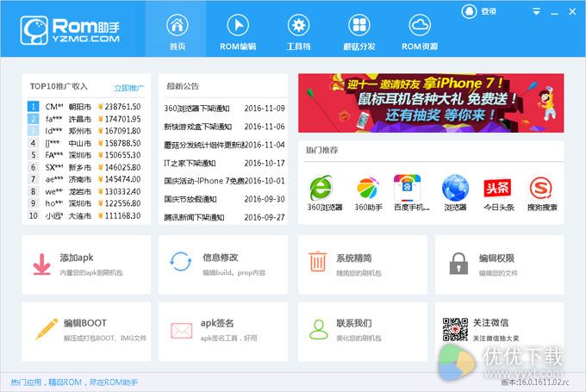The height and width of the screenshot is (392, 586).
Task: Select rank 4 row jj*** 中山市
Action: pos(84,143)
